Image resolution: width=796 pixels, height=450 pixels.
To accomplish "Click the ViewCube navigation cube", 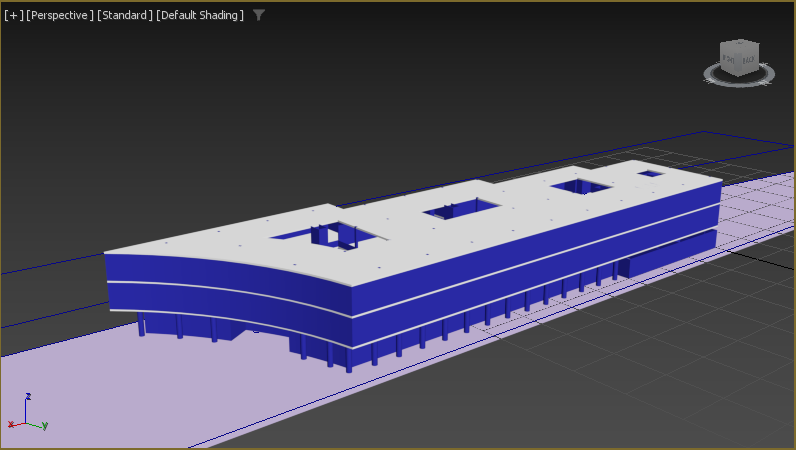I will point(740,57).
